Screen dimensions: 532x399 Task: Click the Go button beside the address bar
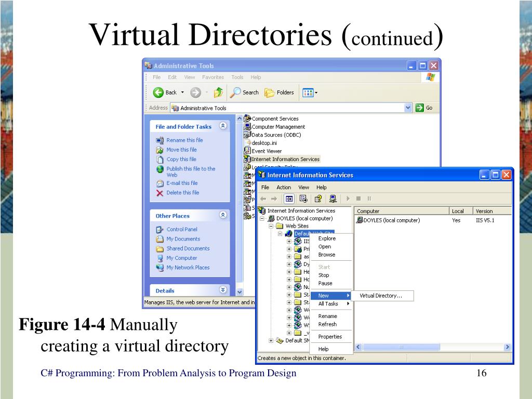tap(424, 108)
